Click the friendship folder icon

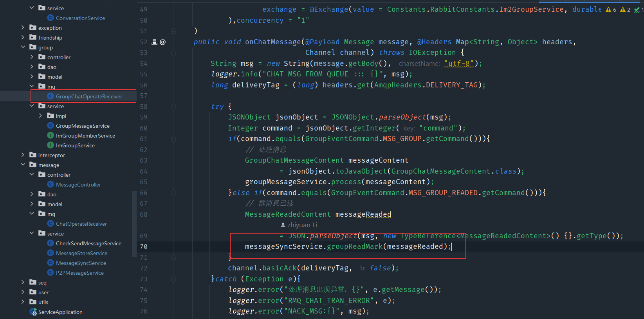coord(33,37)
